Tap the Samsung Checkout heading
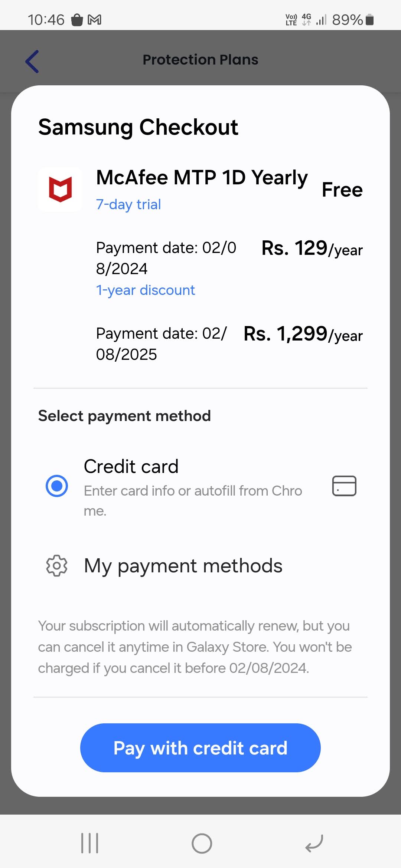401x868 pixels. click(138, 127)
